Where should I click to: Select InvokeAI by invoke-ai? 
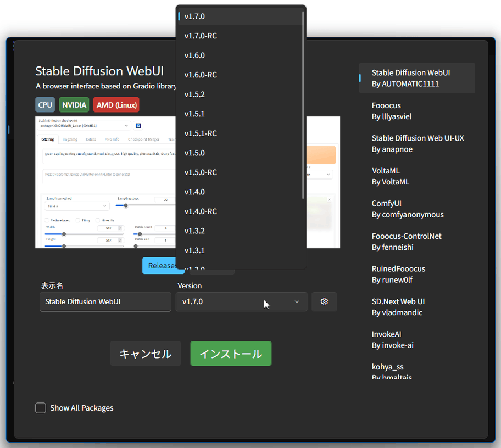pyautogui.click(x=417, y=339)
